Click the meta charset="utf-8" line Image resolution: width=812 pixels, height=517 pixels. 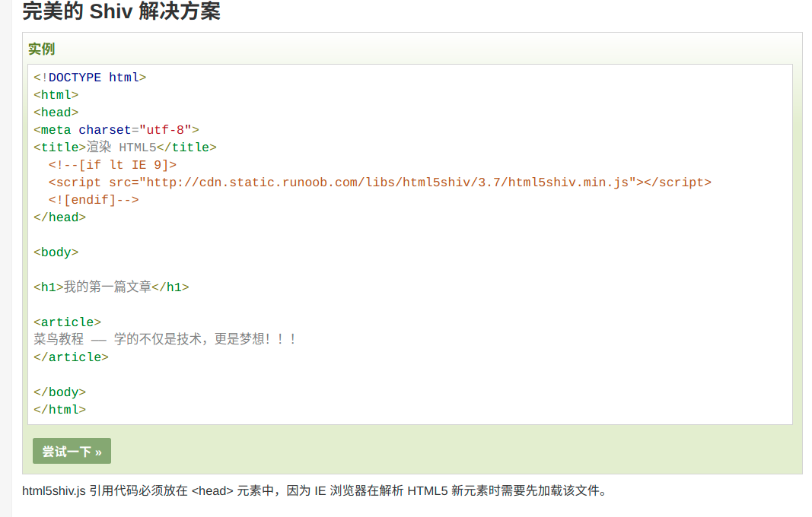116,130
